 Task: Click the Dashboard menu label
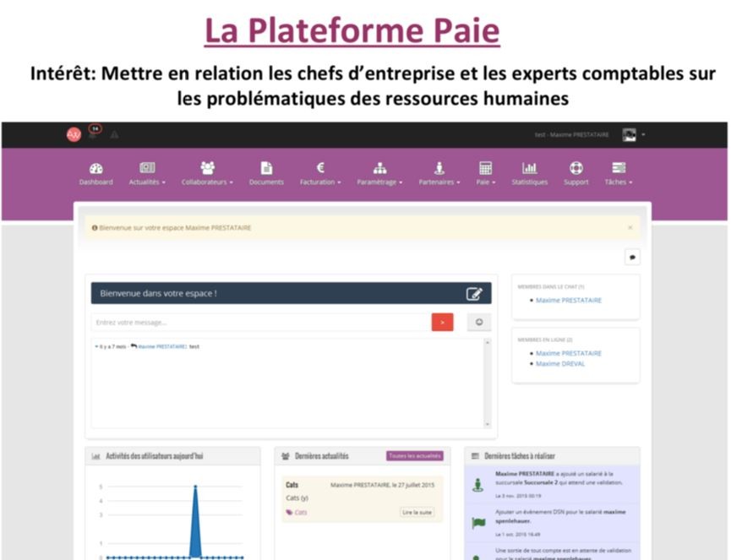[96, 182]
